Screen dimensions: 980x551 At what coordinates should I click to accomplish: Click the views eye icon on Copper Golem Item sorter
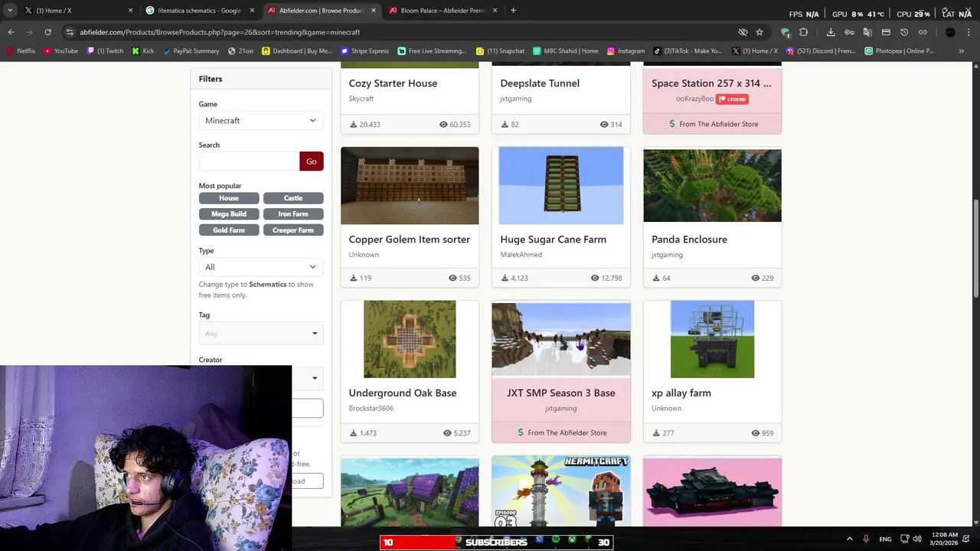(x=452, y=278)
